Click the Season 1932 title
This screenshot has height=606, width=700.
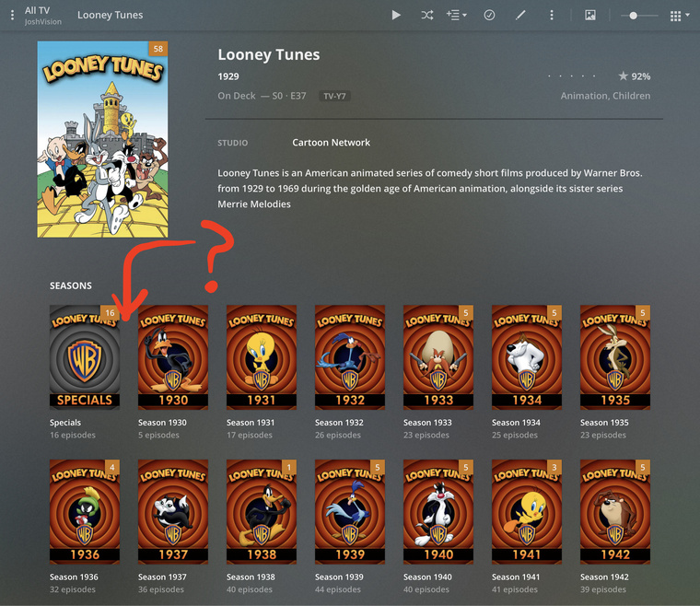(339, 423)
